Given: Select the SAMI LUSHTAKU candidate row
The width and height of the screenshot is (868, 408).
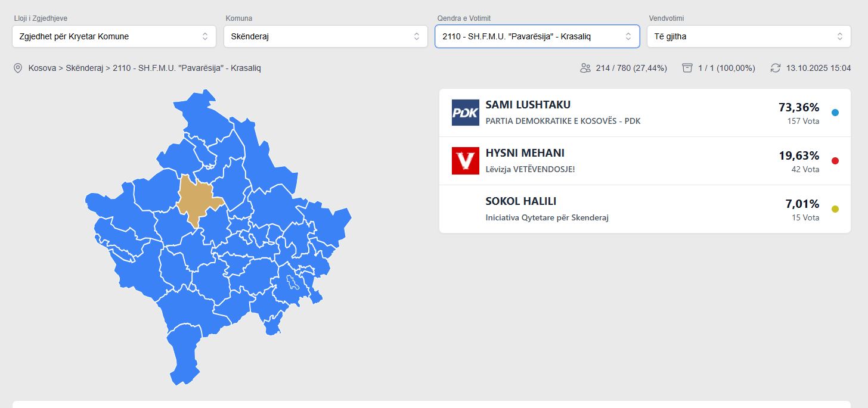Looking at the screenshot, I should 620,113.
